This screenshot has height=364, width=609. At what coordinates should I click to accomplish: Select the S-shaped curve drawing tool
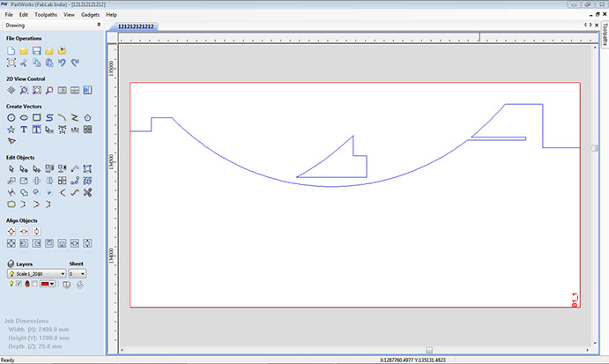coord(49,117)
